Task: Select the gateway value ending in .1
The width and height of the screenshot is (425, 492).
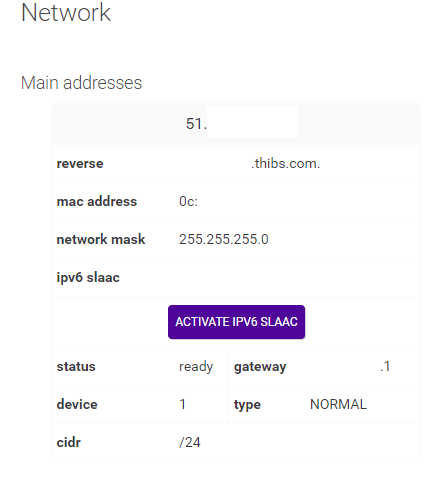Action: pyautogui.click(x=385, y=367)
